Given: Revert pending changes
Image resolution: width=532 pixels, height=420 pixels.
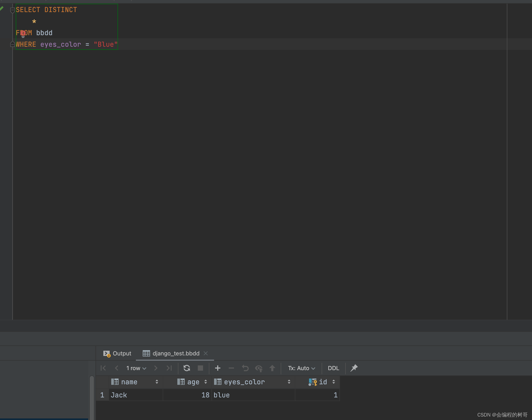Looking at the screenshot, I should [x=245, y=368].
